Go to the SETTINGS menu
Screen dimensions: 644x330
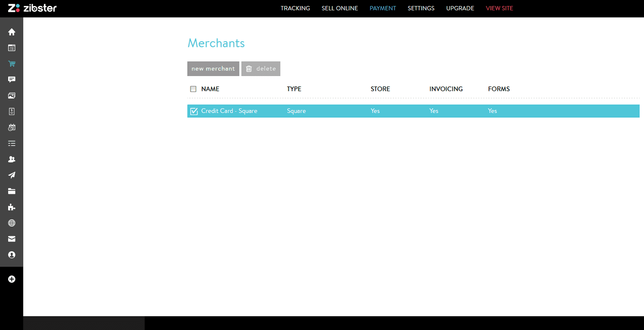click(x=421, y=8)
